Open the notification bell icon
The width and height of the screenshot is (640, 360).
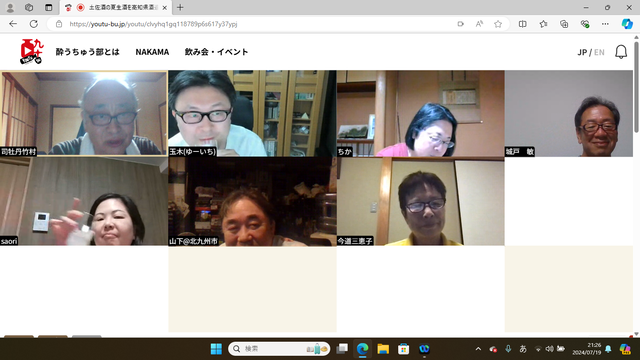(x=621, y=52)
